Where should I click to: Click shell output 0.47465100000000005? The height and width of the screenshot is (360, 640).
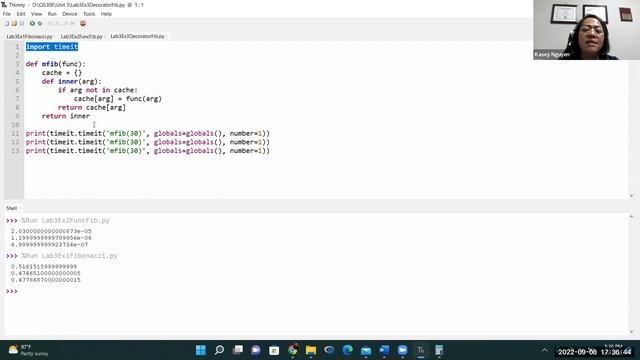point(46,273)
